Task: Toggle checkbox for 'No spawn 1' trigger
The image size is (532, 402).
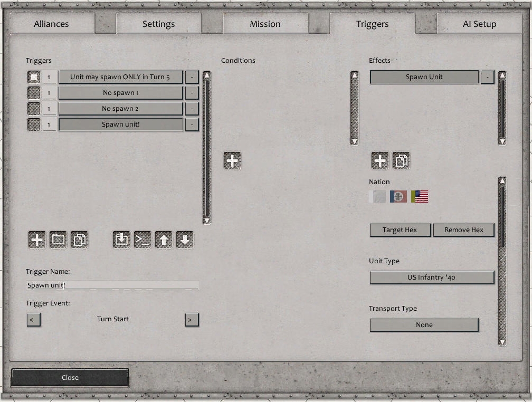Action: pos(34,93)
